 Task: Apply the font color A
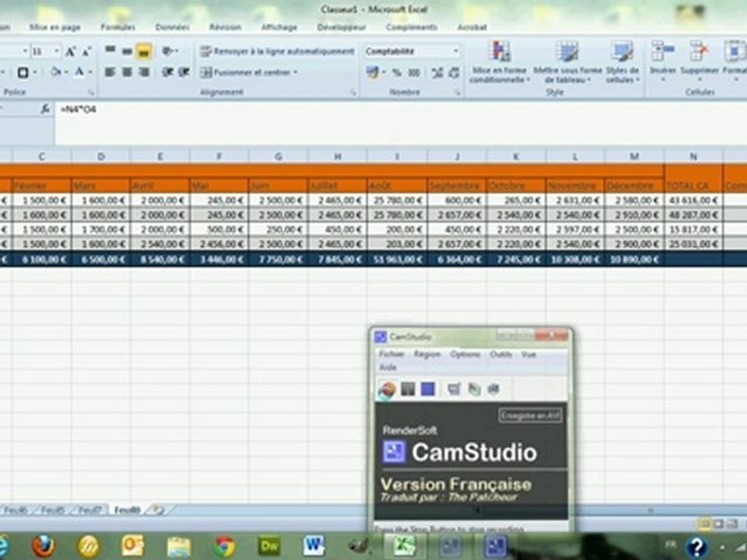(79, 72)
